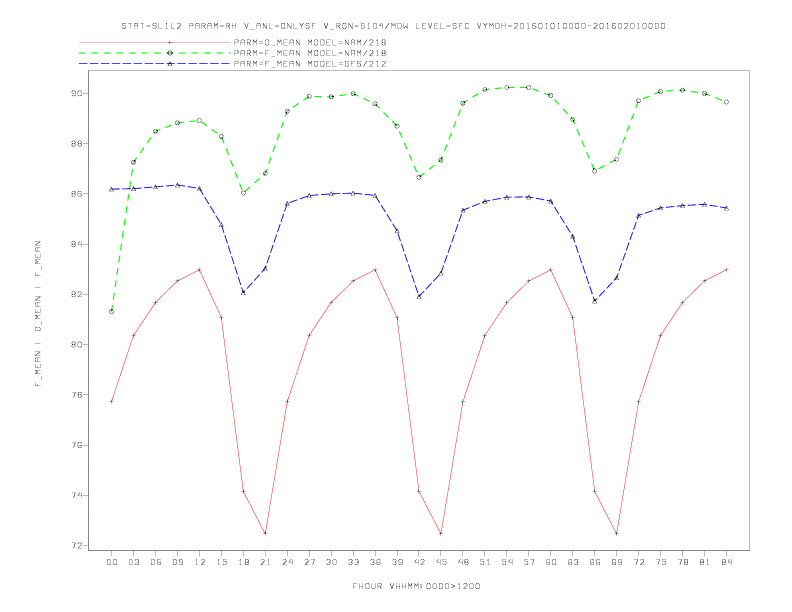Click the red solid legend line sample
Image resolution: width=792 pixels, height=612 pixels.
pyautogui.click(x=155, y=42)
